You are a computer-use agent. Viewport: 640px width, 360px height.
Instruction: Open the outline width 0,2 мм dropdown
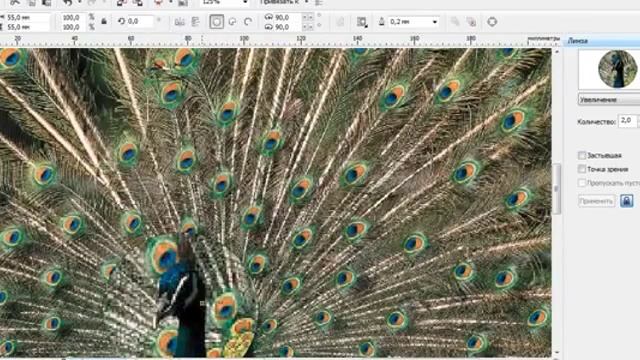click(435, 22)
